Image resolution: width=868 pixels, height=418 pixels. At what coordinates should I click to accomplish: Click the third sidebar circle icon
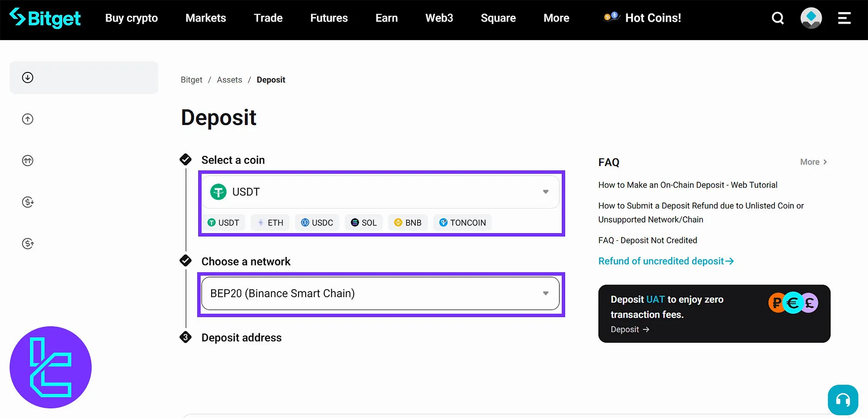(x=28, y=161)
